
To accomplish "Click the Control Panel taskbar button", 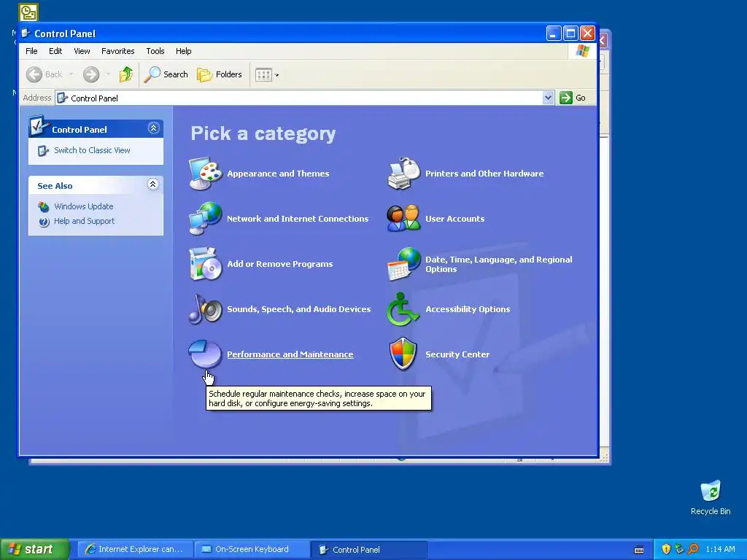I will 369,550.
